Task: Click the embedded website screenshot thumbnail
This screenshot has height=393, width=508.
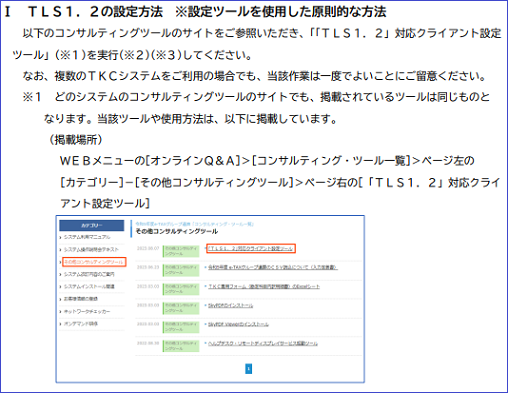Action: [210, 299]
